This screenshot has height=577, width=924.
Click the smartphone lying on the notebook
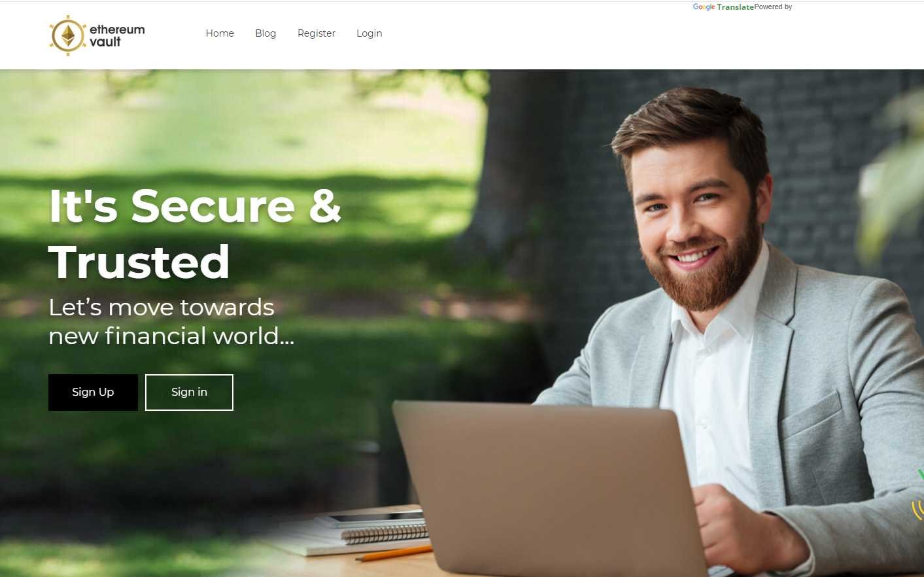coord(373,518)
